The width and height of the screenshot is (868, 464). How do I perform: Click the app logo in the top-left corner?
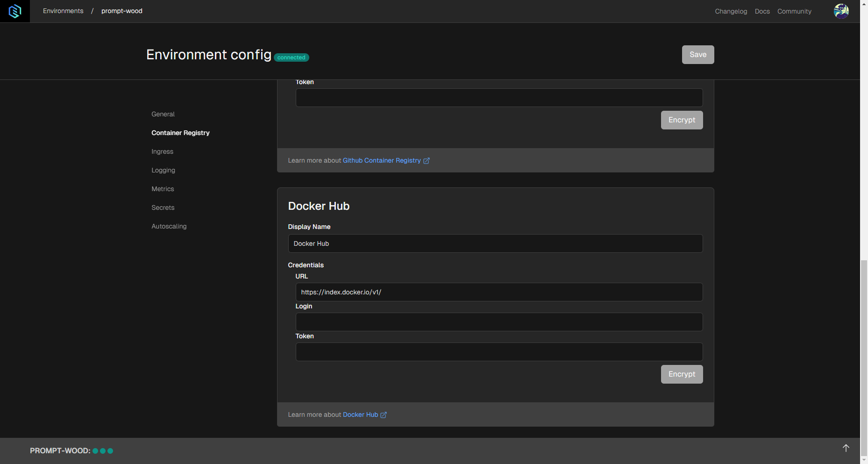(15, 11)
